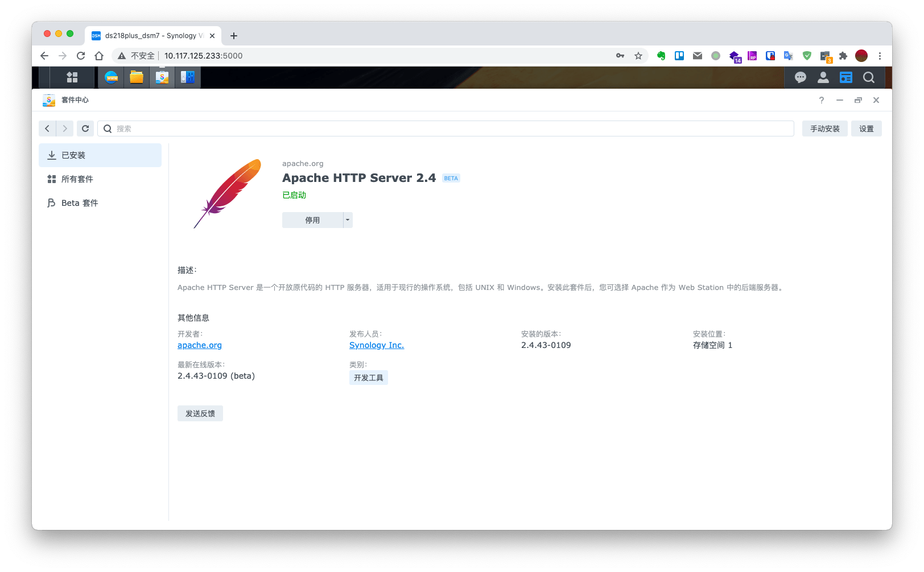Image resolution: width=924 pixels, height=572 pixels.
Task: Click the 手动安装 button
Action: point(825,129)
